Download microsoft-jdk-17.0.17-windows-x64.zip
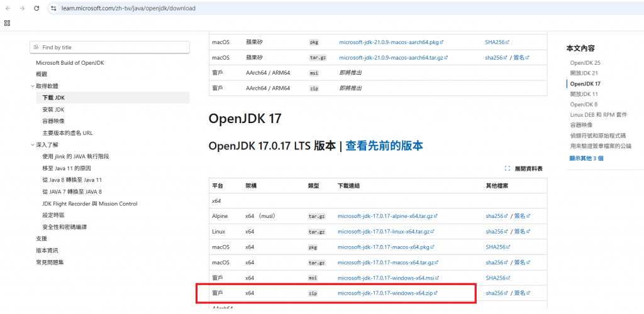This screenshot has width=644, height=314. click(387, 293)
